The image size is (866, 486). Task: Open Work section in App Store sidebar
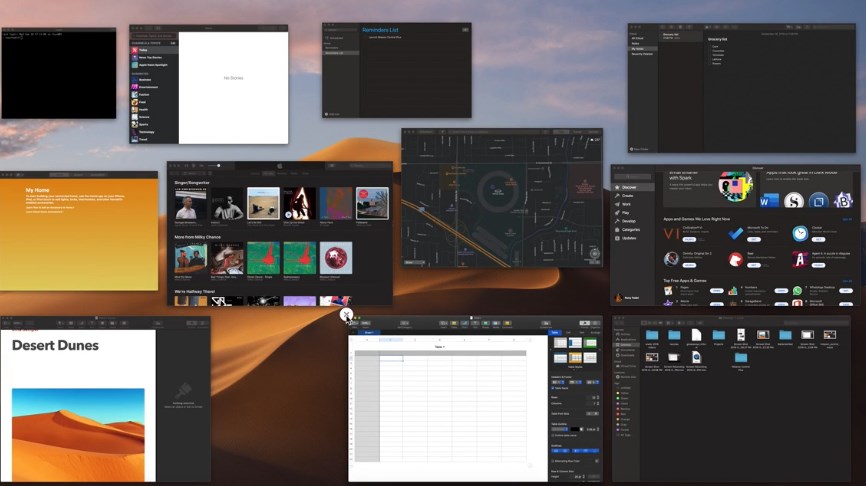click(x=633, y=204)
